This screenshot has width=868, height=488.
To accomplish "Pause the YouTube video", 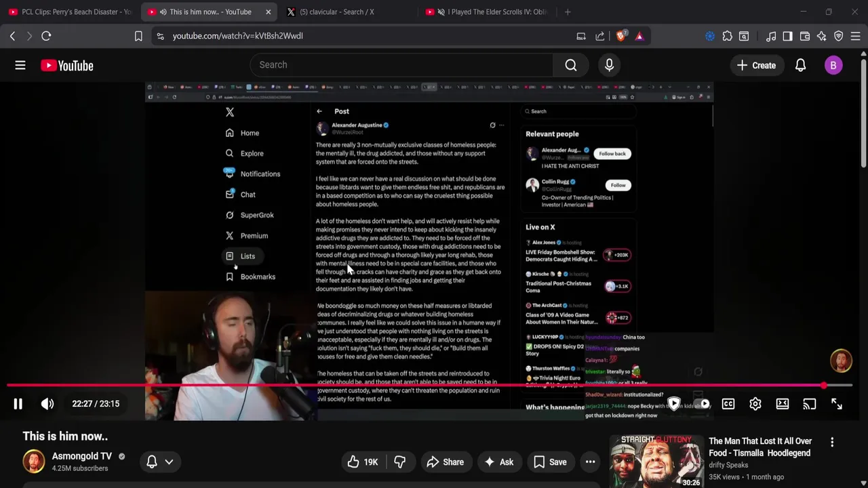I will pyautogui.click(x=18, y=404).
